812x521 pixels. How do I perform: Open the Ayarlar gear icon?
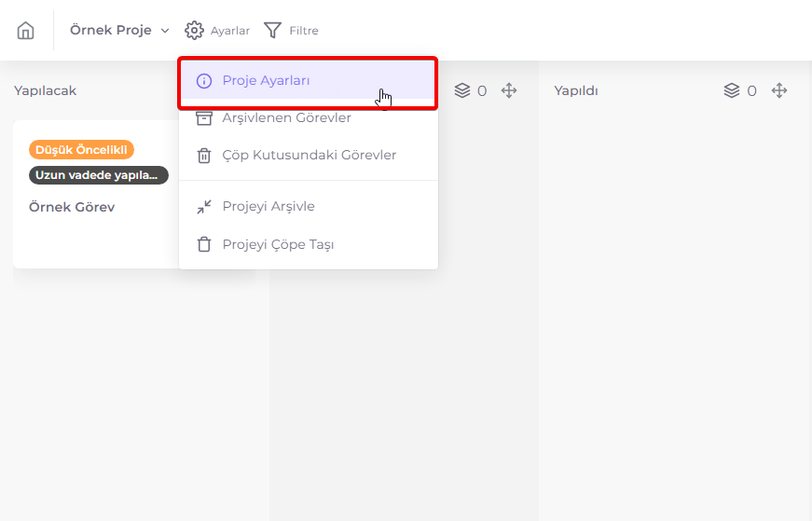point(194,31)
